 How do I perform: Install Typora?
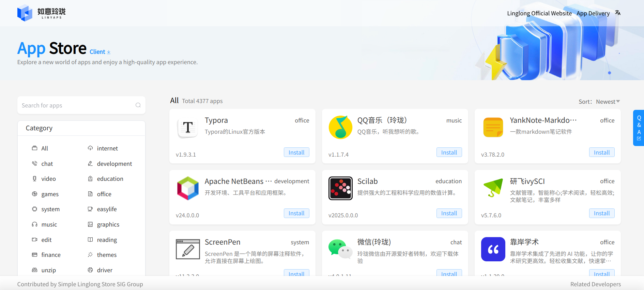coord(296,153)
